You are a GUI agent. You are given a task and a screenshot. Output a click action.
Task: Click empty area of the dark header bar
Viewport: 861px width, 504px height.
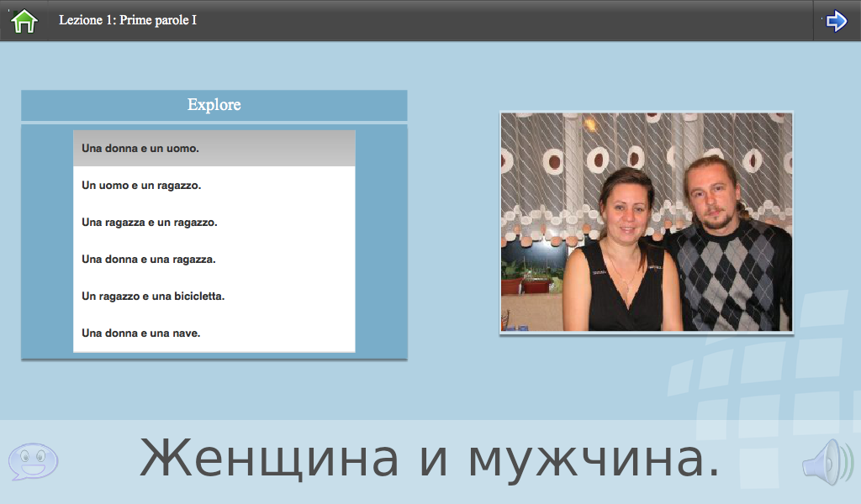pyautogui.click(x=494, y=21)
